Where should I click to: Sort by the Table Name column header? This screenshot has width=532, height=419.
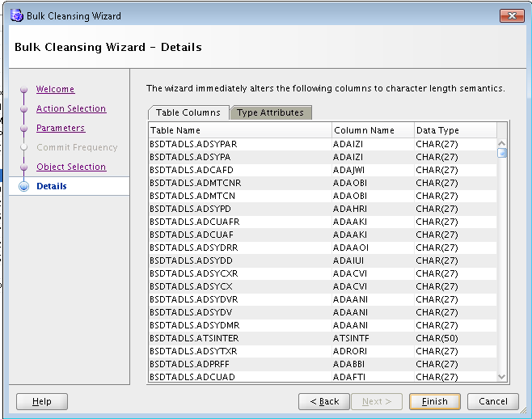click(240, 130)
